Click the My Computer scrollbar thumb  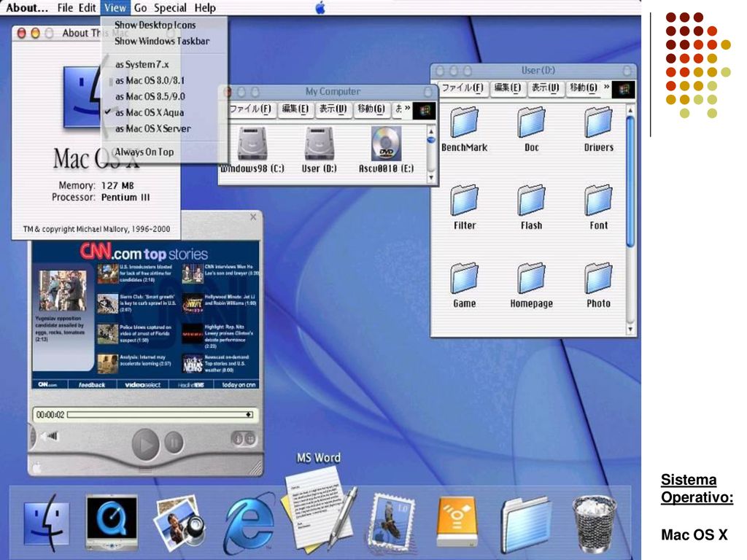pos(431,140)
